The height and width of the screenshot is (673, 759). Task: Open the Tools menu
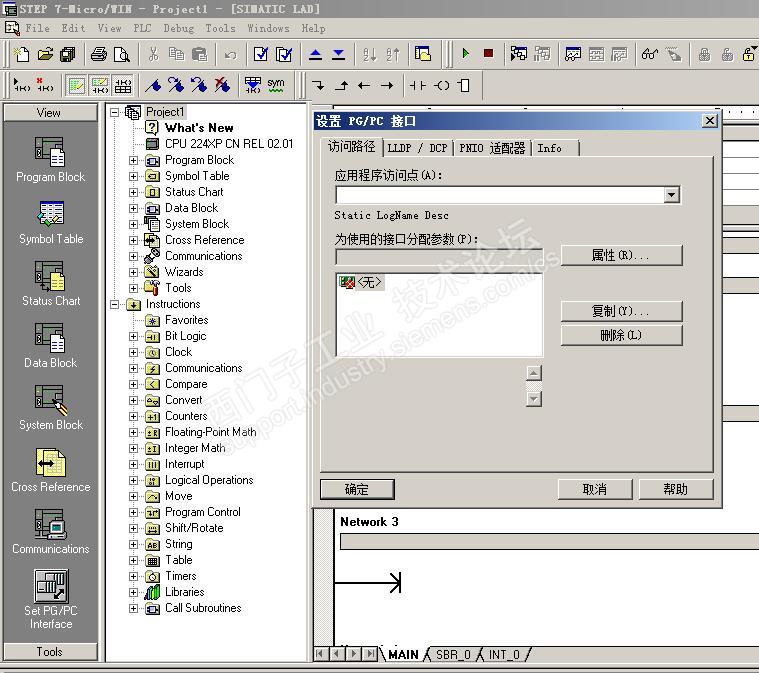[x=220, y=28]
